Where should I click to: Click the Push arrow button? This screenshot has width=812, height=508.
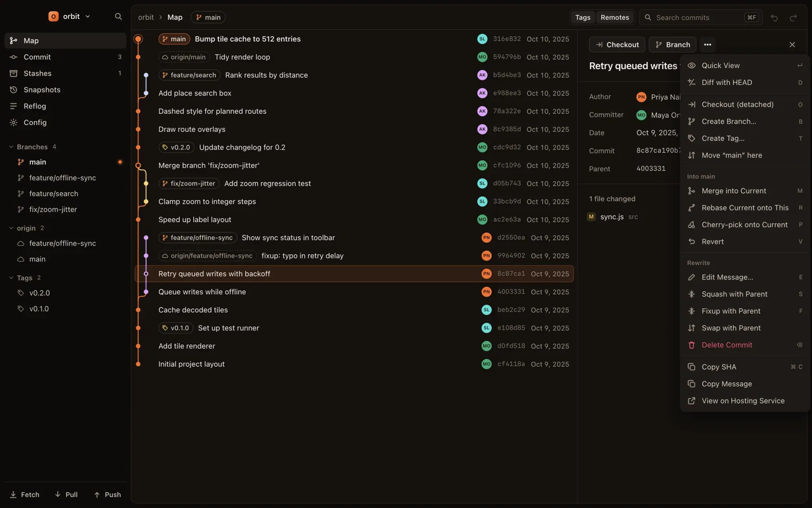[x=107, y=494]
